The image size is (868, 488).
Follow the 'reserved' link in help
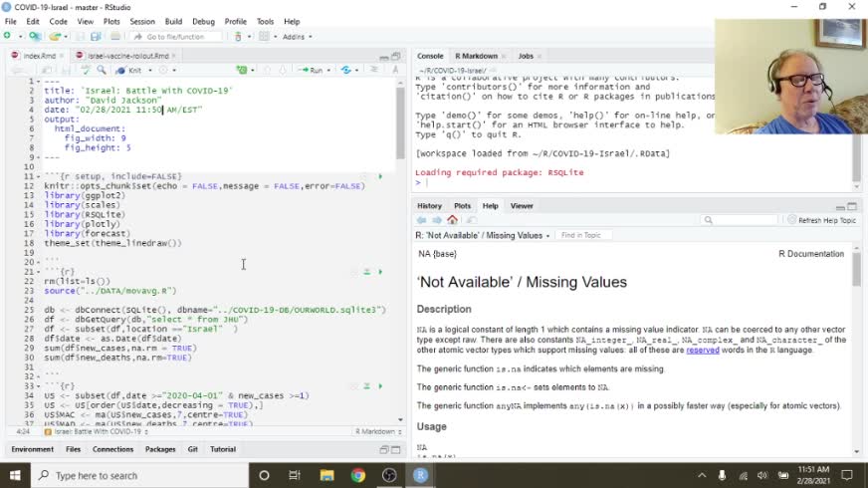click(703, 351)
